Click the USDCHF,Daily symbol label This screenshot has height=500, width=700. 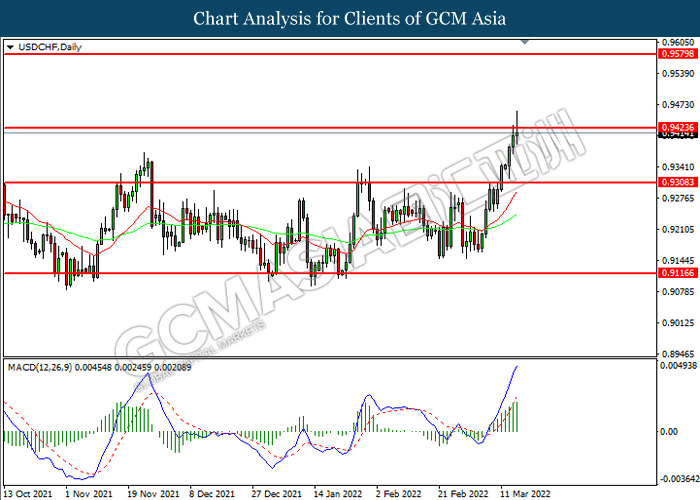(x=50, y=47)
